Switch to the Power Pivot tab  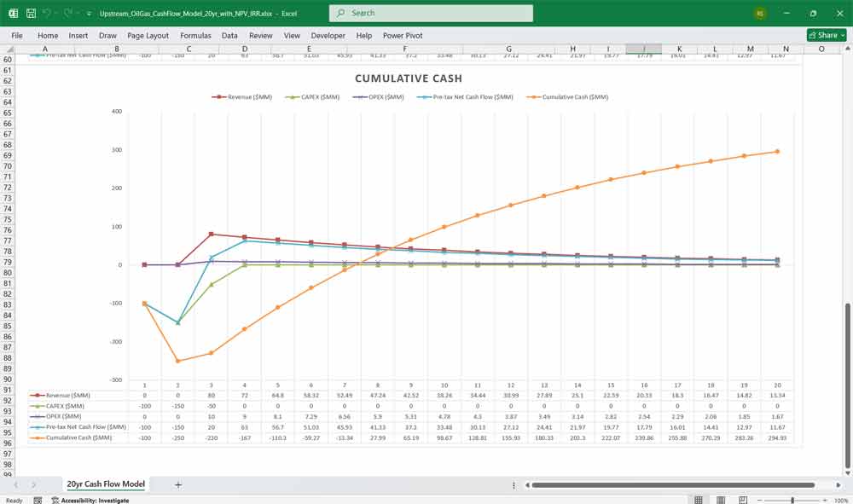point(402,36)
